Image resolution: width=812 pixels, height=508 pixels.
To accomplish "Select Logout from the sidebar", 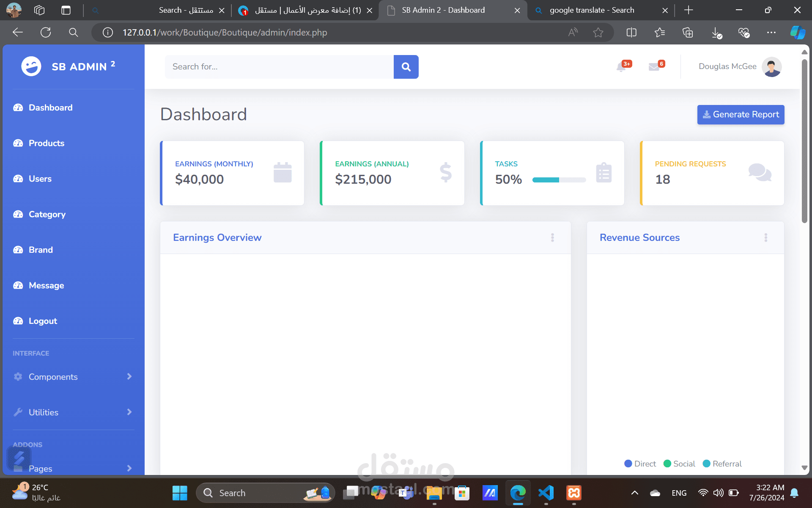I will pos(43,321).
